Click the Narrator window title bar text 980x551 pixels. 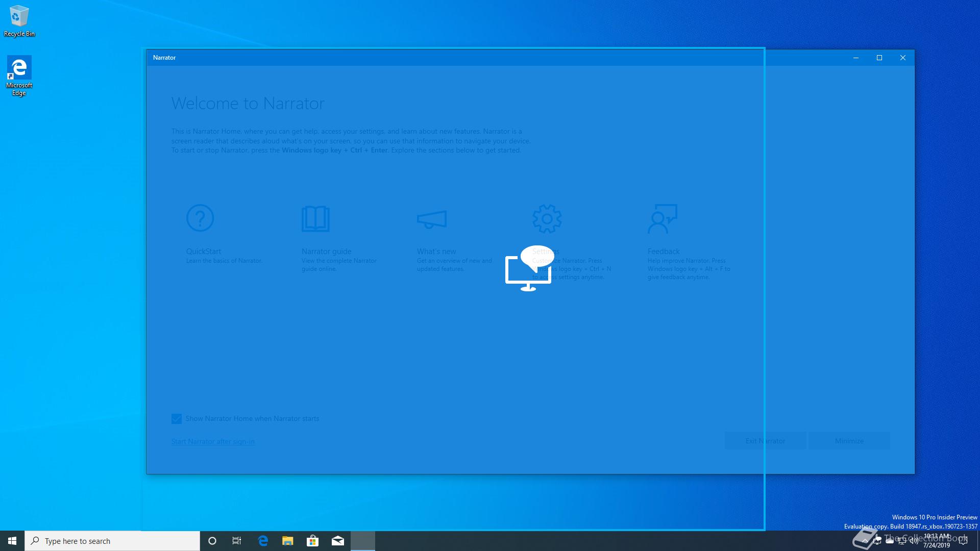[x=164, y=58]
